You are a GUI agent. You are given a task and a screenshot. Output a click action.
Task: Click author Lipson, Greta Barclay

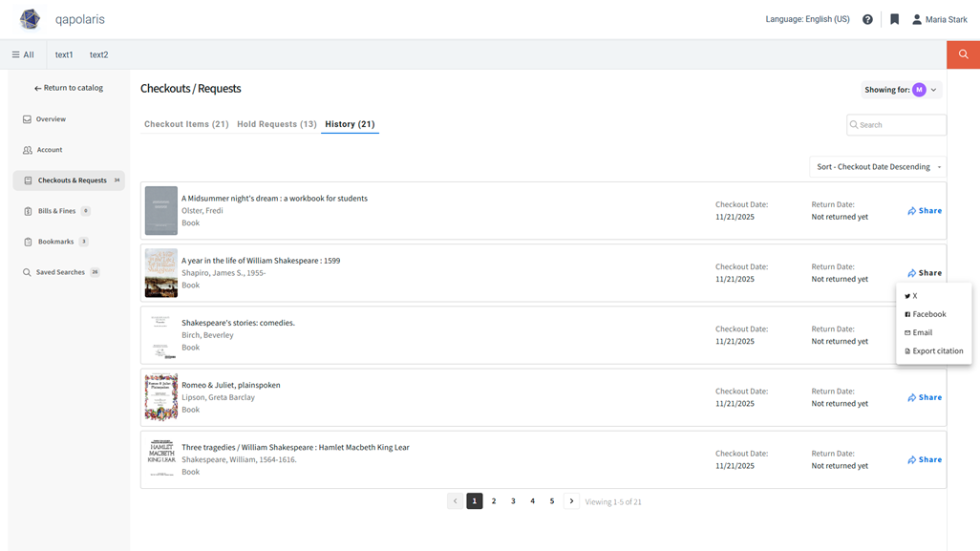point(218,397)
